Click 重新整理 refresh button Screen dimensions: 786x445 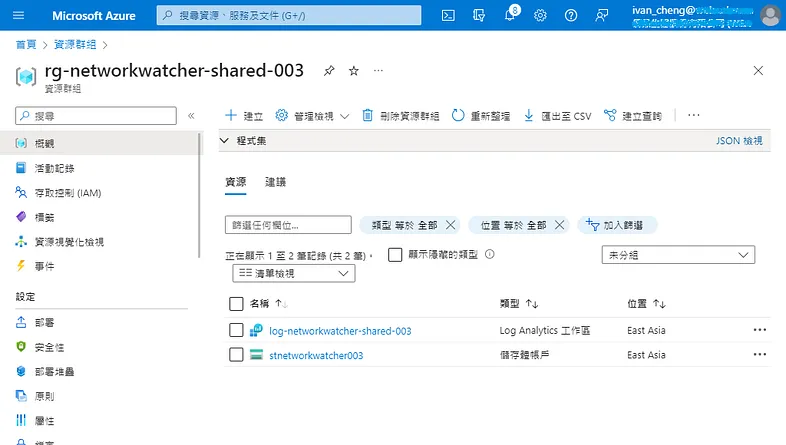click(480, 116)
